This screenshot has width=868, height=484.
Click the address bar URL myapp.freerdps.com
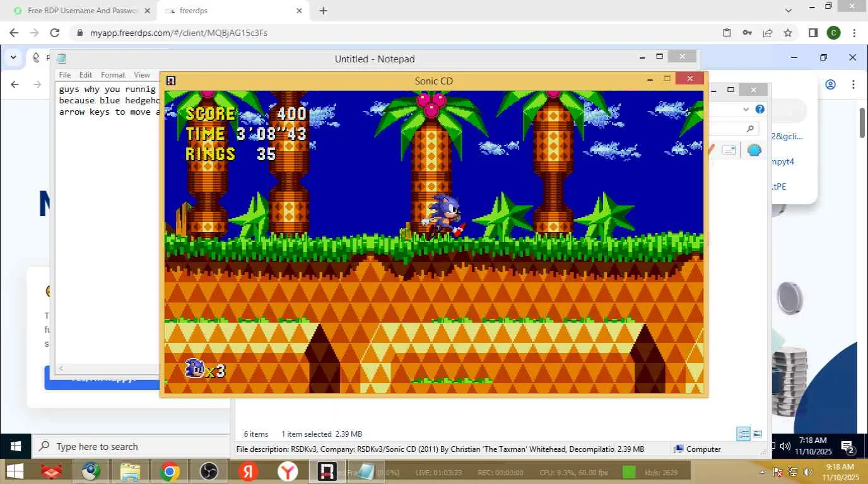coord(179,33)
